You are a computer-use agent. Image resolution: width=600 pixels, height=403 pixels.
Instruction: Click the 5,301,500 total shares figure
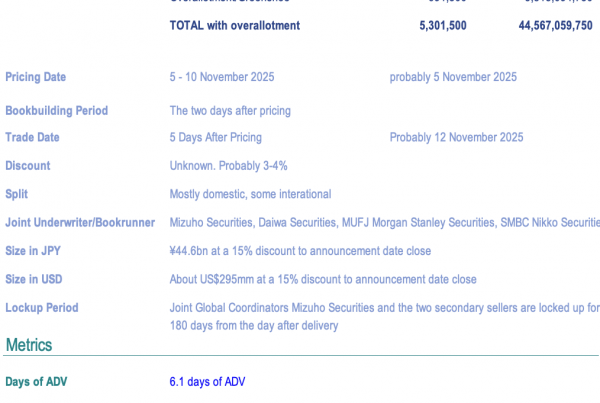click(442, 26)
